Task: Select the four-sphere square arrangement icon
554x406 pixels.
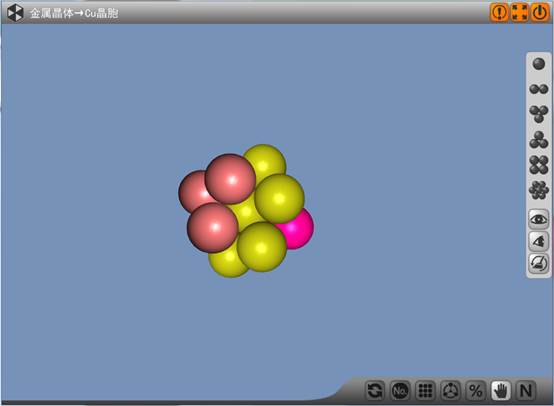Action: pos(538,165)
